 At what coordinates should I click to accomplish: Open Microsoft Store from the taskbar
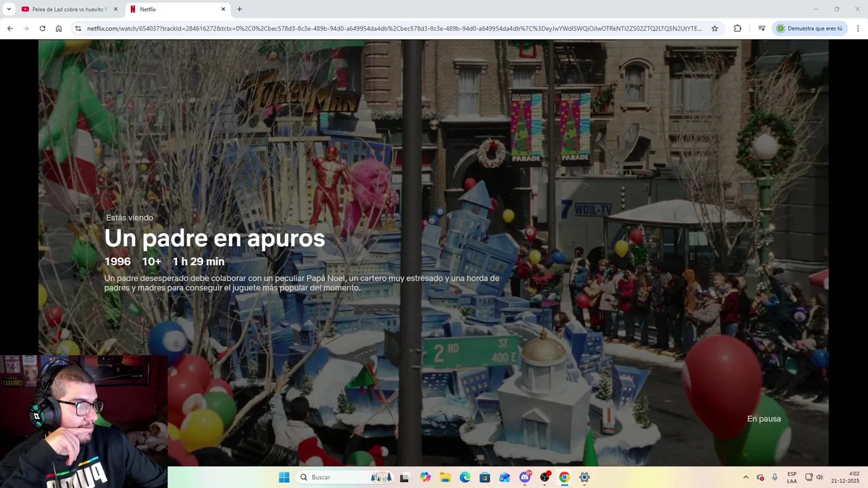click(485, 477)
